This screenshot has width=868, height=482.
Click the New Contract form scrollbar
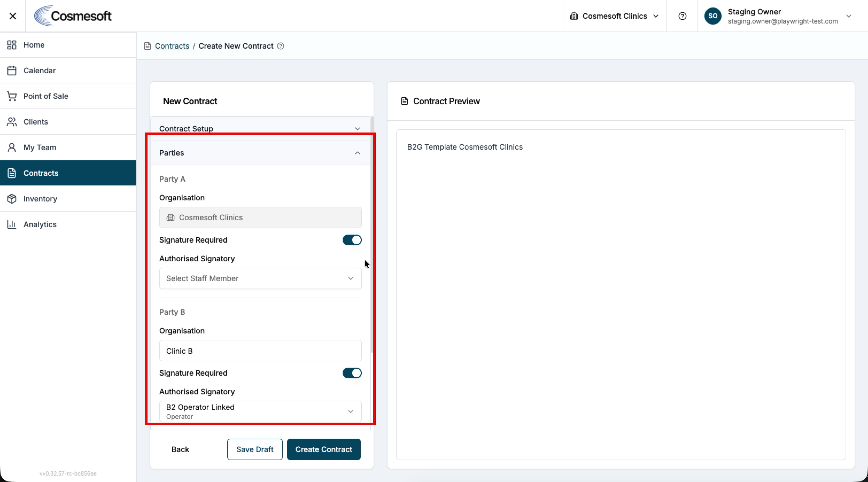pyautogui.click(x=372, y=235)
